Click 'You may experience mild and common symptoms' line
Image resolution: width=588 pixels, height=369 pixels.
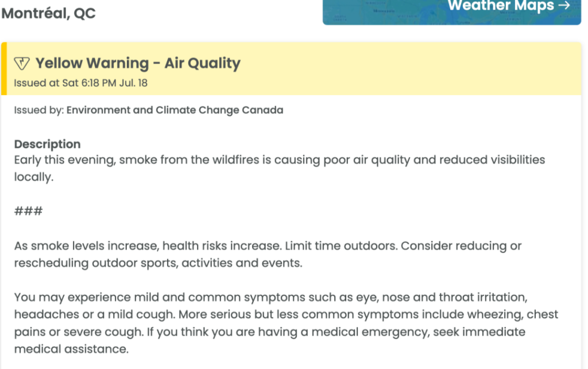pos(271,297)
